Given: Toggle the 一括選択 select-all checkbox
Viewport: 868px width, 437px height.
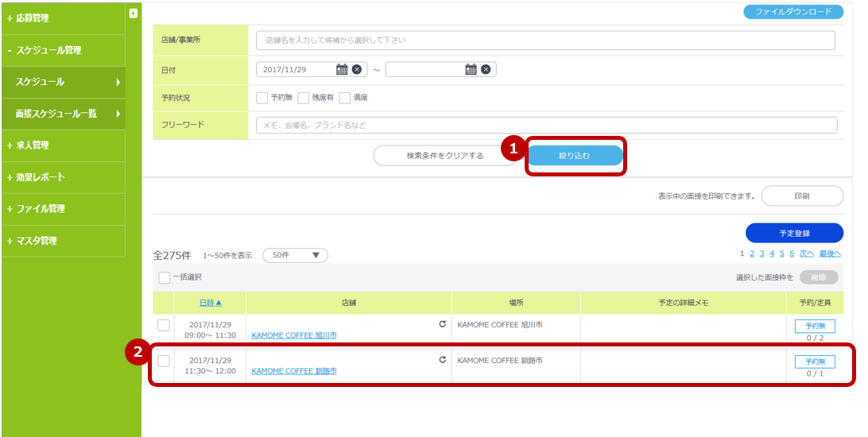Looking at the screenshot, I should coord(165,277).
